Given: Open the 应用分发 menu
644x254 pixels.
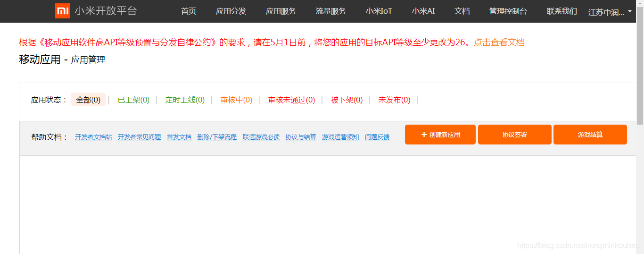Looking at the screenshot, I should pos(231,11).
